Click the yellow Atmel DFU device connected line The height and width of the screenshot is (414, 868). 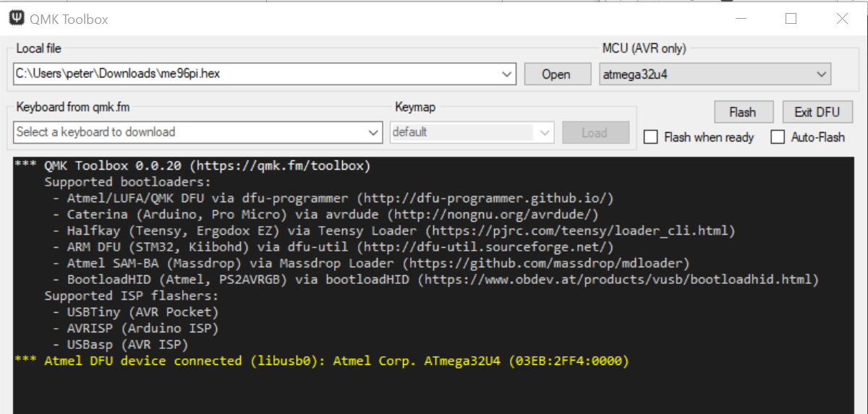(x=322, y=361)
